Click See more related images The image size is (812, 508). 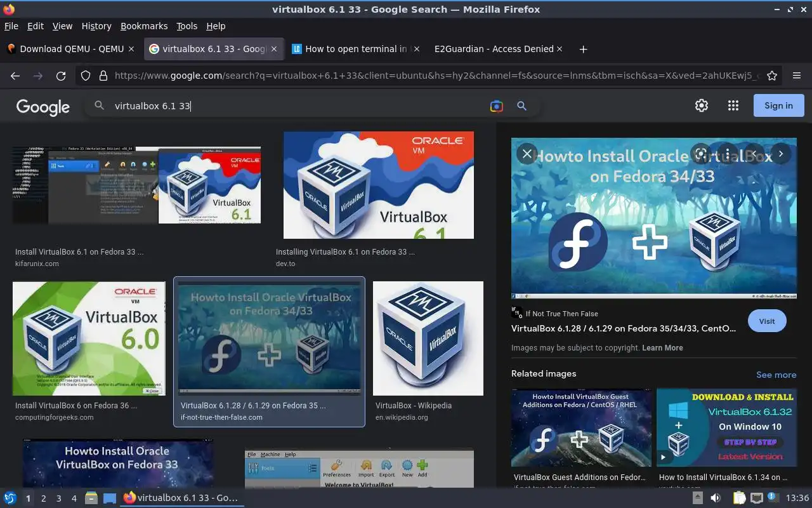click(776, 375)
